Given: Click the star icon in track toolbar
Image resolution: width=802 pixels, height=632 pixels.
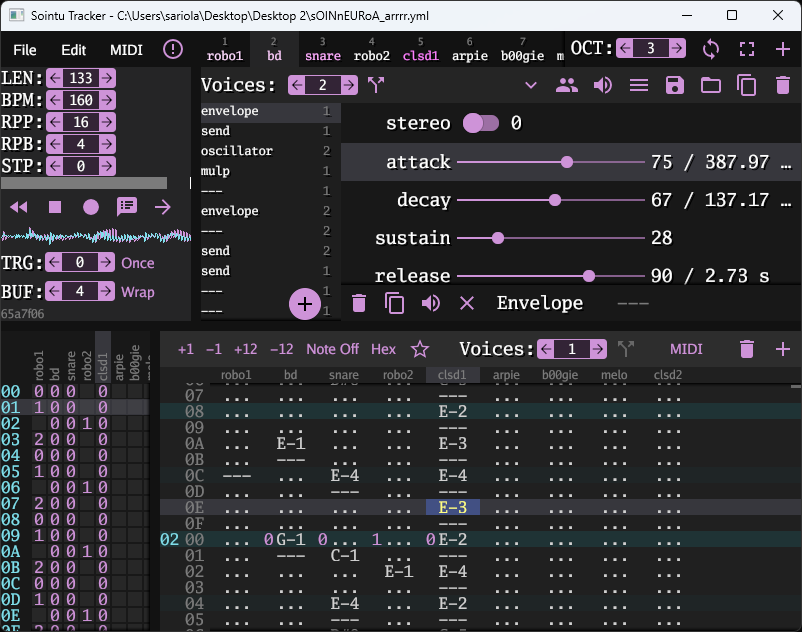Looking at the screenshot, I should (x=420, y=349).
